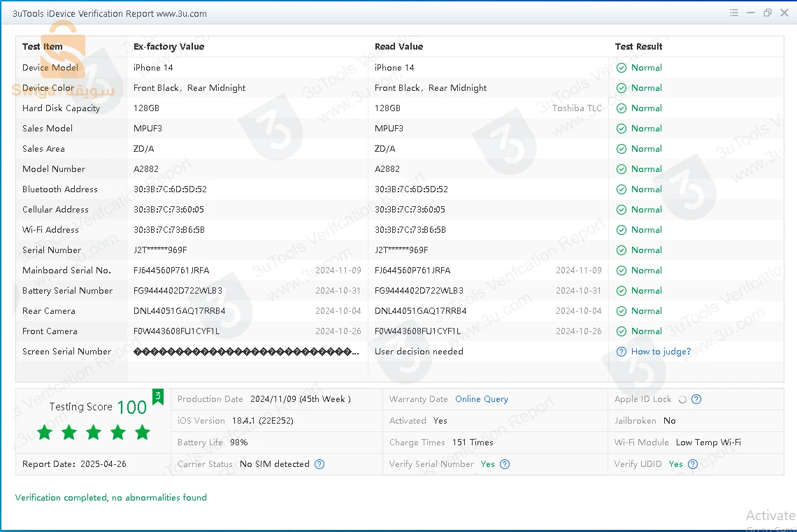Click the Sales Model Normal checkmark icon

tap(621, 129)
